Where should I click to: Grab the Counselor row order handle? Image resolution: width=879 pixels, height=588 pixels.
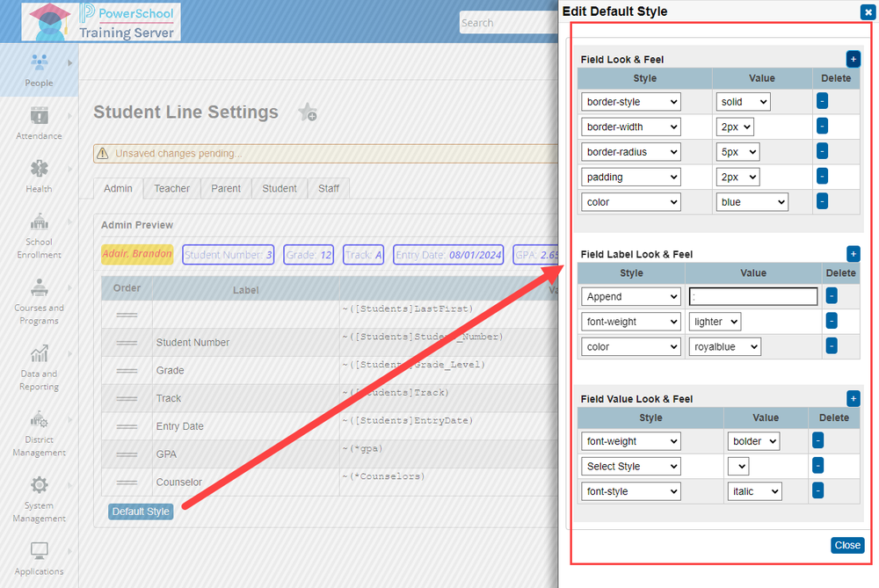tap(127, 482)
